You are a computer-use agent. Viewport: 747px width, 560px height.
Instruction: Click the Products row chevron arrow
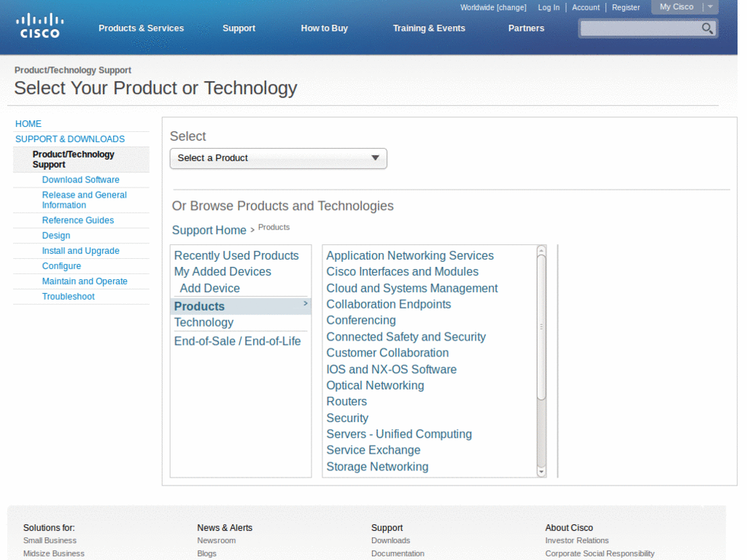(x=306, y=303)
